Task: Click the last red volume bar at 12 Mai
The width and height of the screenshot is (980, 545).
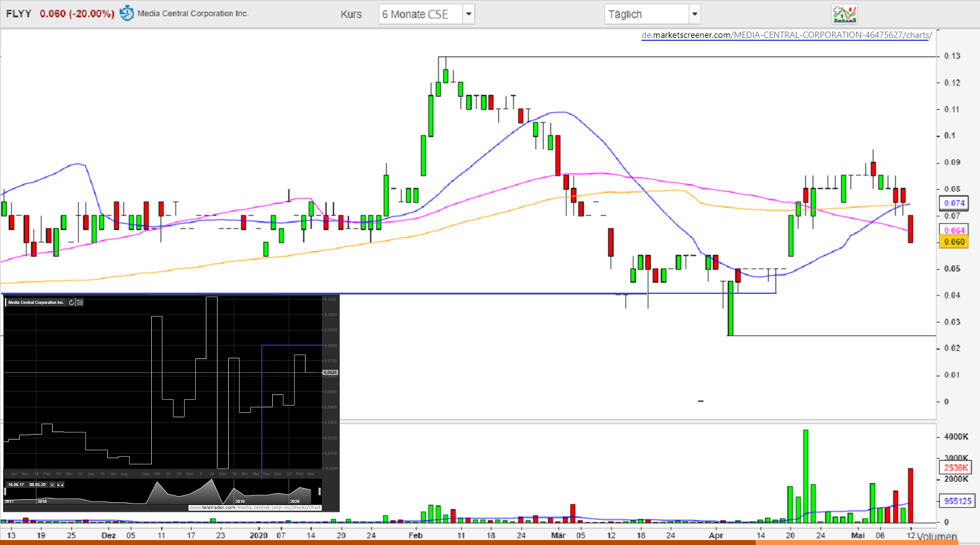Action: tap(911, 495)
